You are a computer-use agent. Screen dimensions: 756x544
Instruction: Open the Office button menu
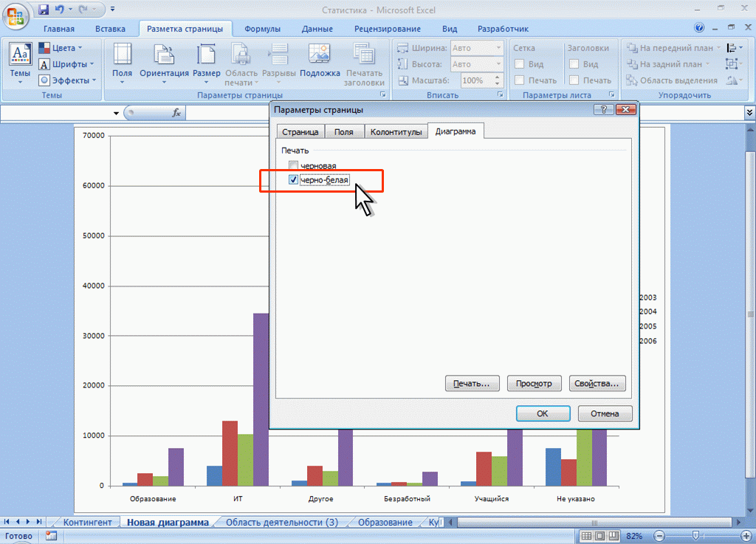[16, 16]
